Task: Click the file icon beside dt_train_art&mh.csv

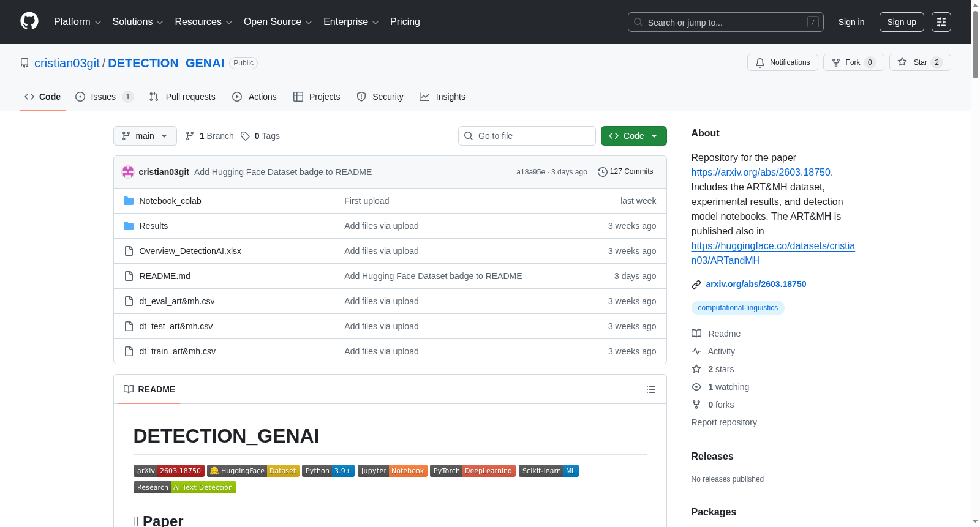Action: [x=129, y=351]
